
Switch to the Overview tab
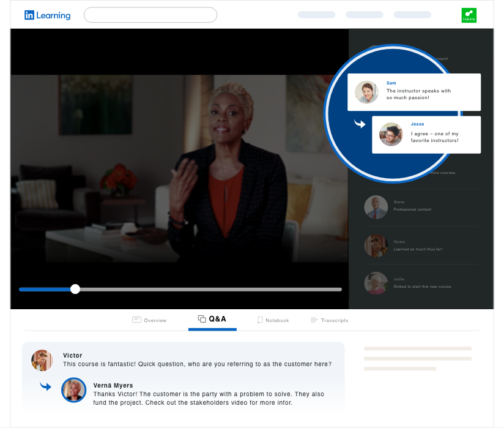click(149, 320)
